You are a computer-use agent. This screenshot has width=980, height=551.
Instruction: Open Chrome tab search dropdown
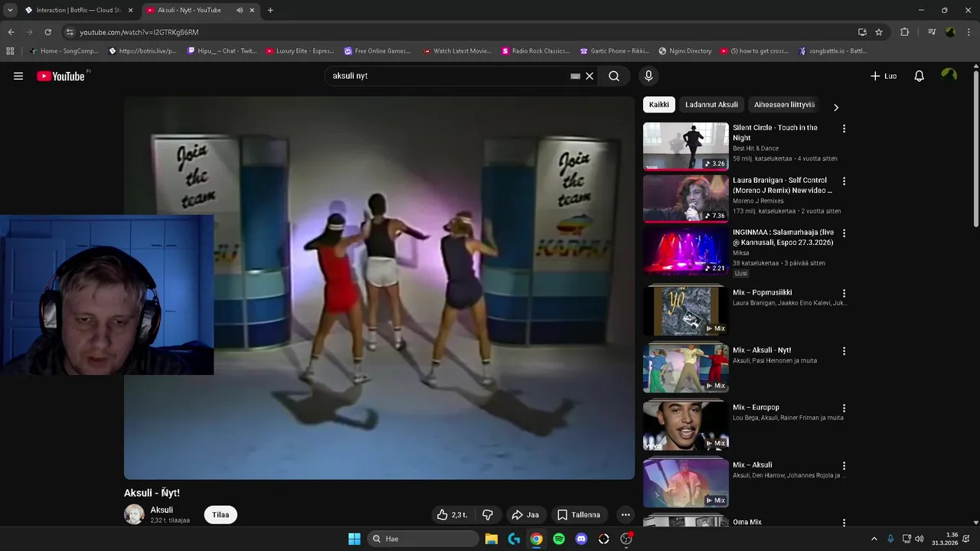[10, 10]
